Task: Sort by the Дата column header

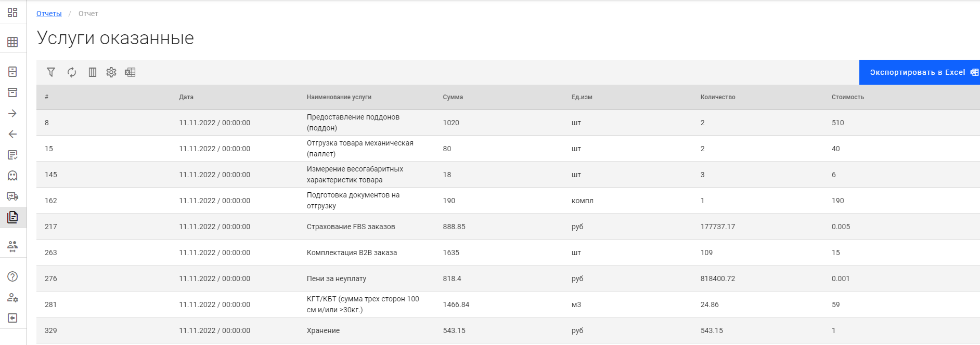Action: [x=186, y=97]
